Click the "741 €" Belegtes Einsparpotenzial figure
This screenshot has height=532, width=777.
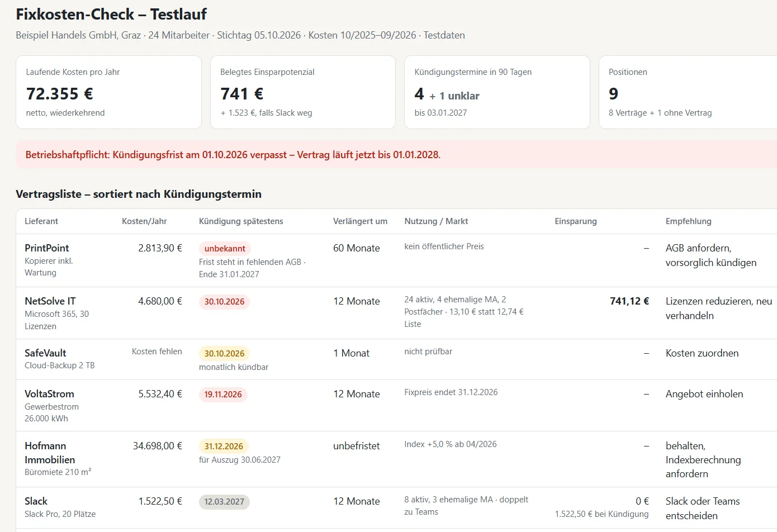pos(242,93)
